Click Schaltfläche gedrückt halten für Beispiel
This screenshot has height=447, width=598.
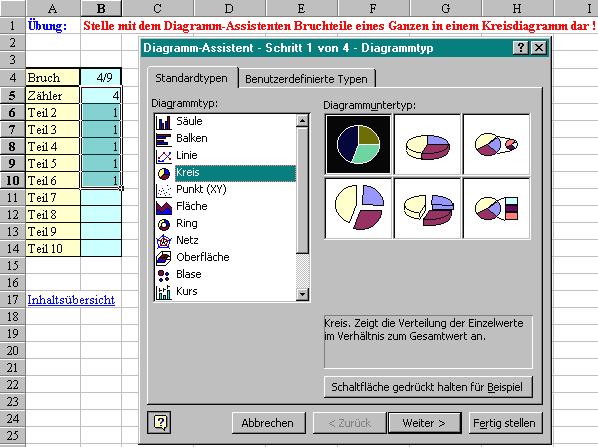(x=427, y=387)
